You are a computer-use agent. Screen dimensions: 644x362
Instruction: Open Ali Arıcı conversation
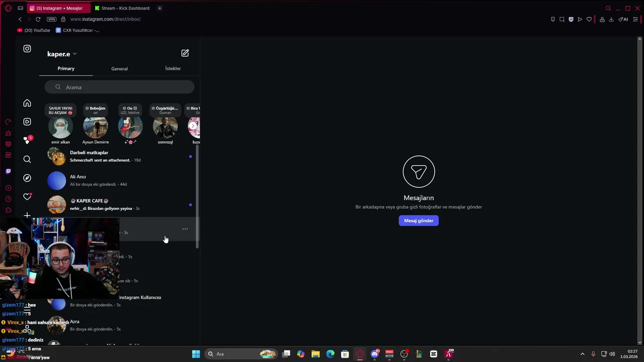click(x=119, y=180)
